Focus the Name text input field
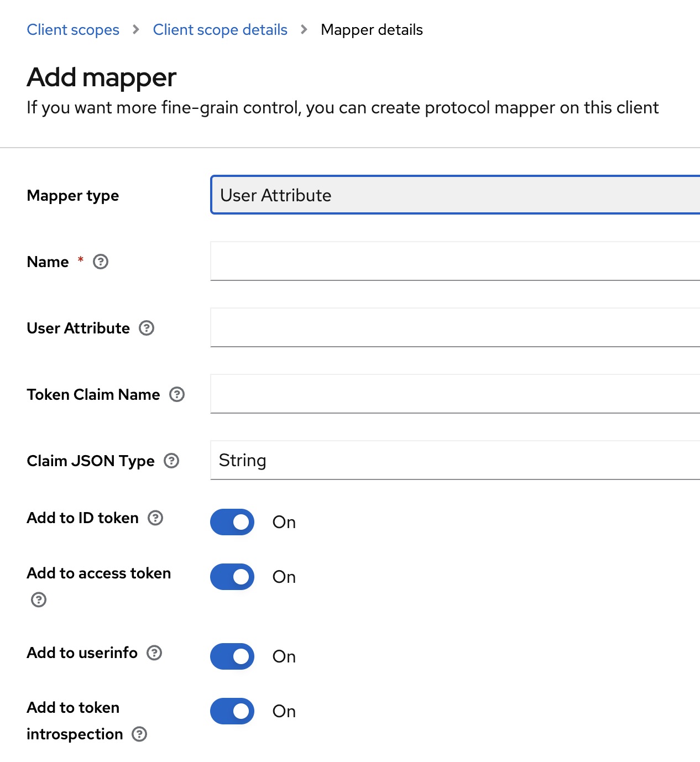The image size is (700, 762). 455,261
